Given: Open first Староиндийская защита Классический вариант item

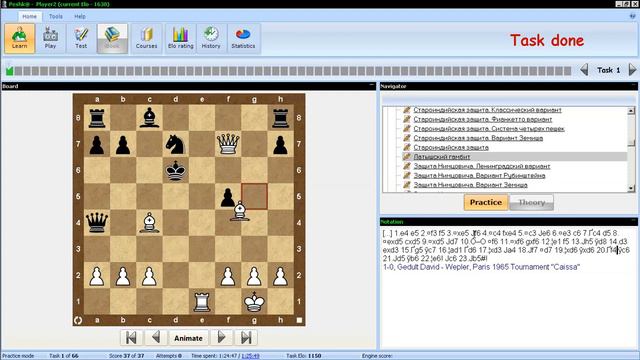Looking at the screenshot, I should click(487, 110).
